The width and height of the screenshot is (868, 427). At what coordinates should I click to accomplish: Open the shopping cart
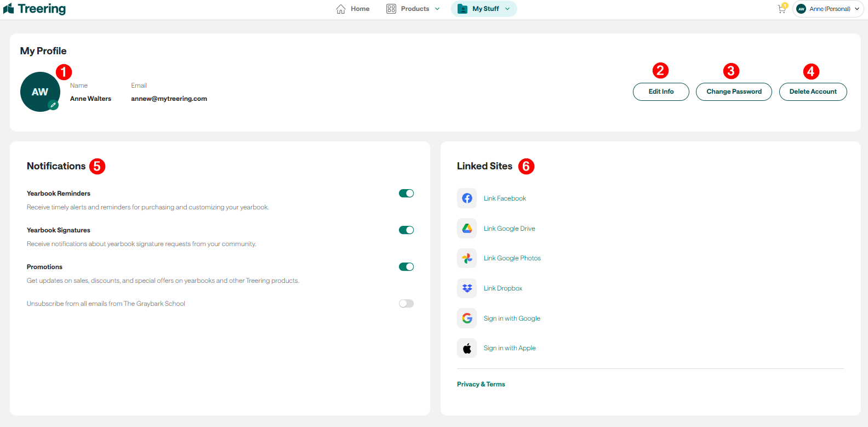[x=782, y=9]
